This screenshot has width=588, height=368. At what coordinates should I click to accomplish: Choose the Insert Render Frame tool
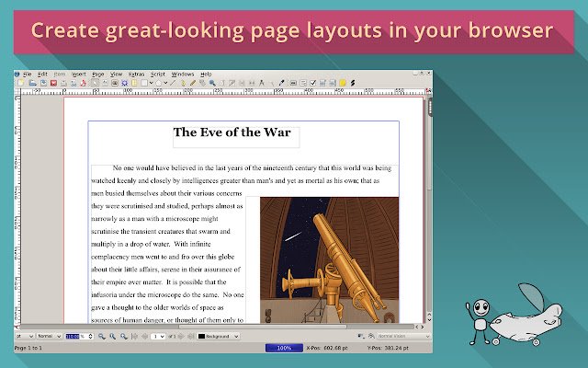tap(125, 83)
